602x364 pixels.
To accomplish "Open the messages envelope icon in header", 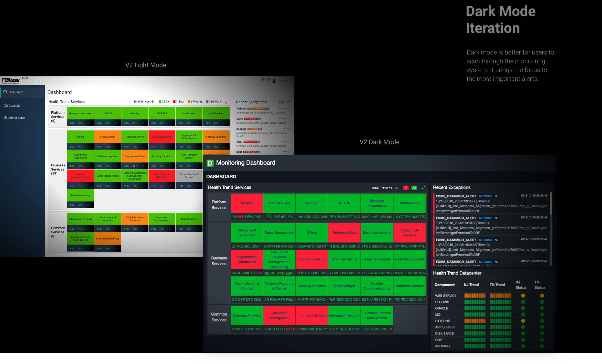I will click(x=268, y=80).
